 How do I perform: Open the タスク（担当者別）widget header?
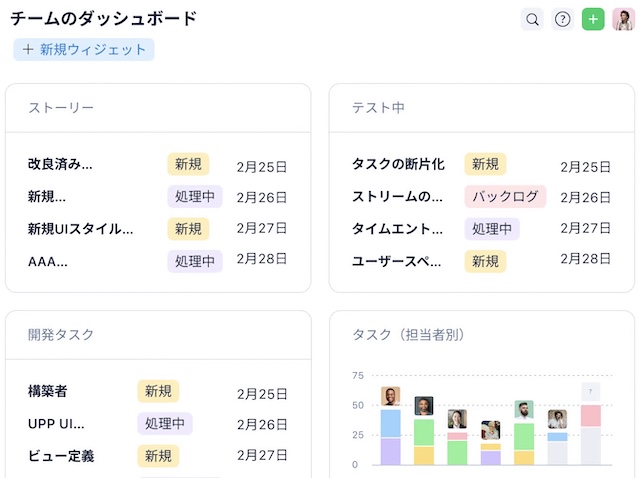click(408, 335)
